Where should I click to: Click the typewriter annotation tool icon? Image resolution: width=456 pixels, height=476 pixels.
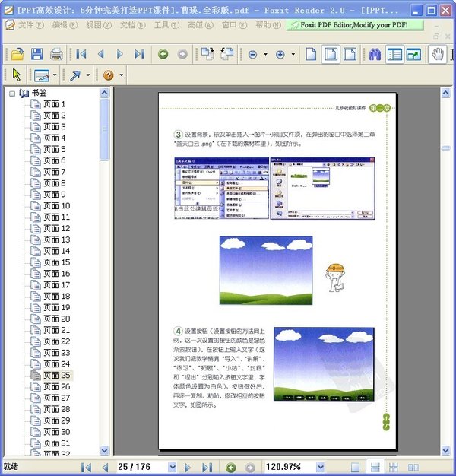pos(42,75)
